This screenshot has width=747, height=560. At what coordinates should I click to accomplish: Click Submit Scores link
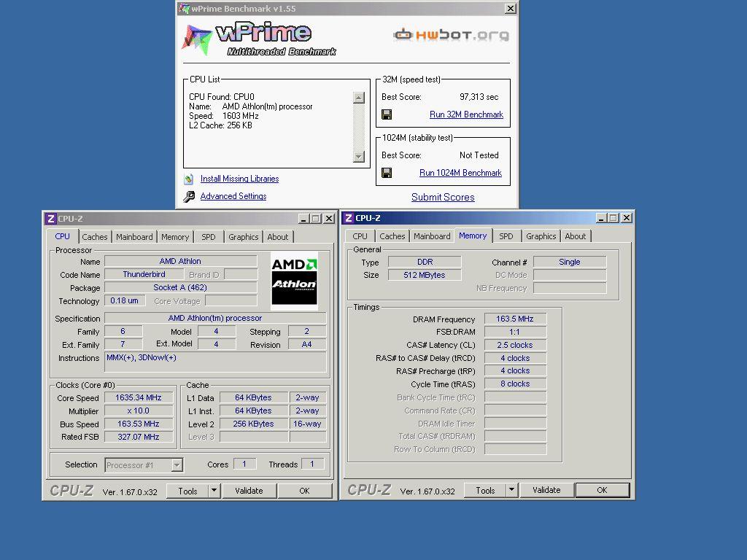coord(443,197)
